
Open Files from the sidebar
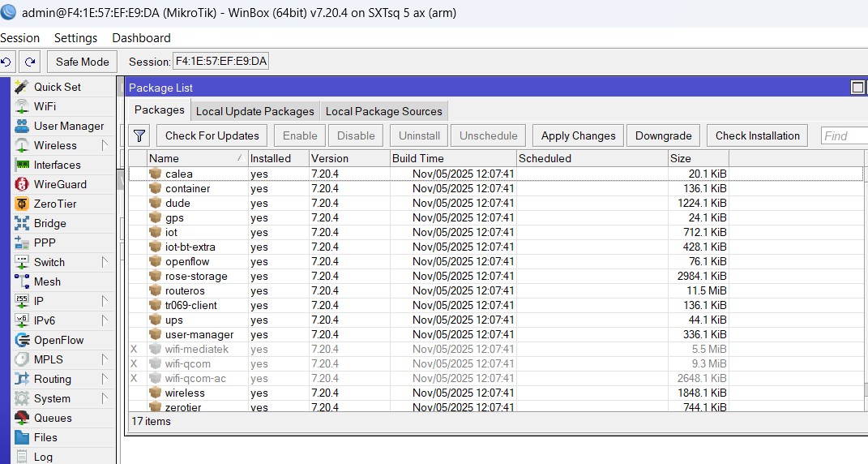pyautogui.click(x=45, y=437)
